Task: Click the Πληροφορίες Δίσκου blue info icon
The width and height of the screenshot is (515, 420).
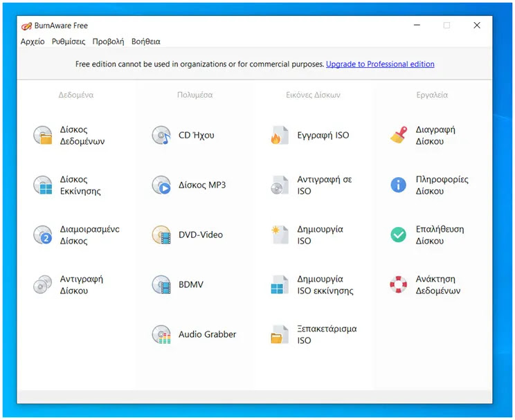Action: 399,185
